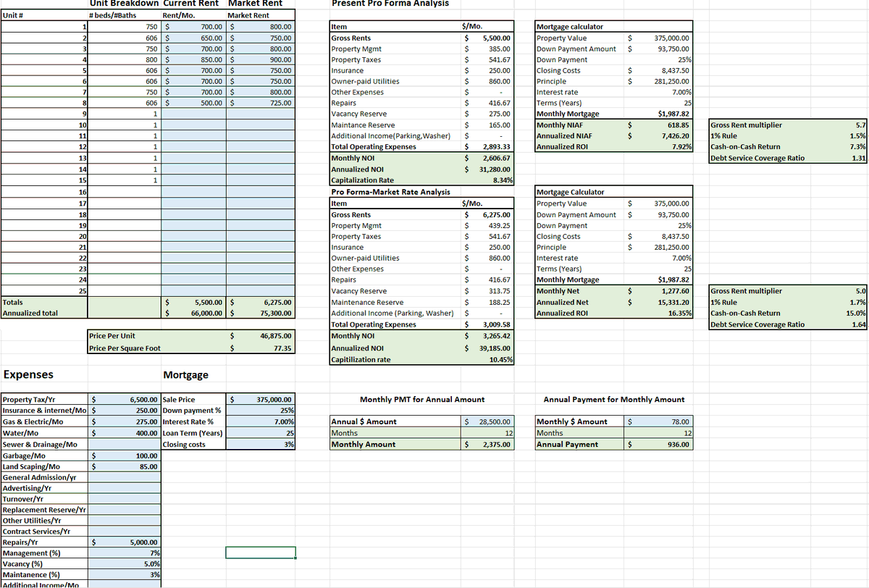Click the Closing costs 3% value

[261, 444]
